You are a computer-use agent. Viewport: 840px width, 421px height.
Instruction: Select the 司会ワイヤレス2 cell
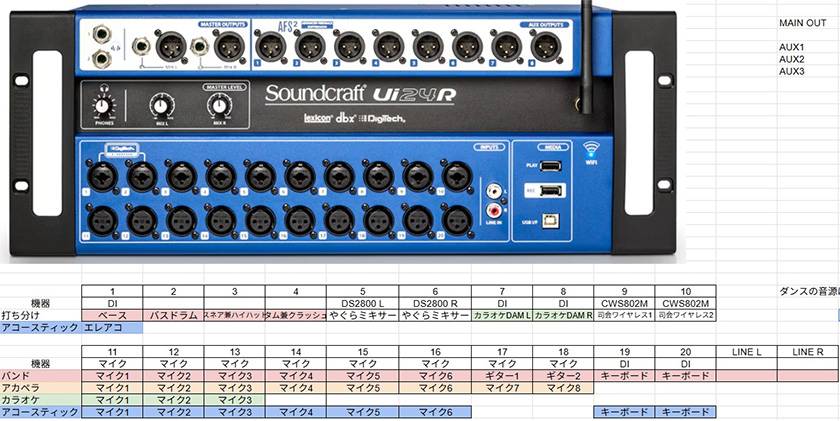[685, 315]
